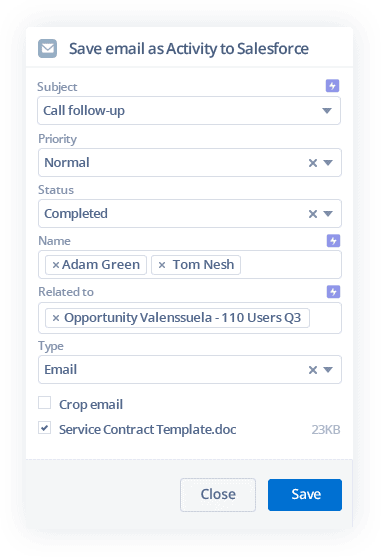The image size is (381, 557).
Task: Clear the Completed status value
Action: click(312, 214)
